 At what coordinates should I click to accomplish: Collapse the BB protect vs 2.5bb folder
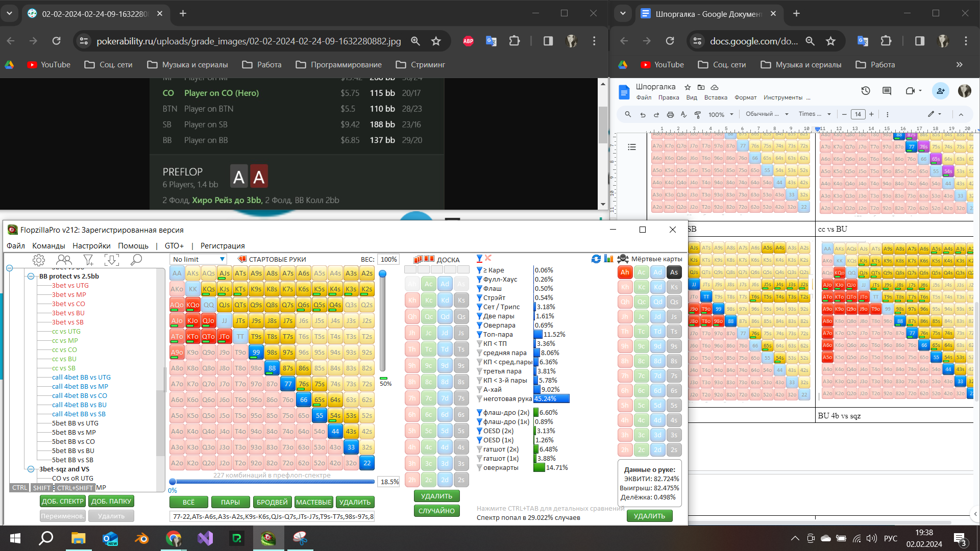coord(31,277)
